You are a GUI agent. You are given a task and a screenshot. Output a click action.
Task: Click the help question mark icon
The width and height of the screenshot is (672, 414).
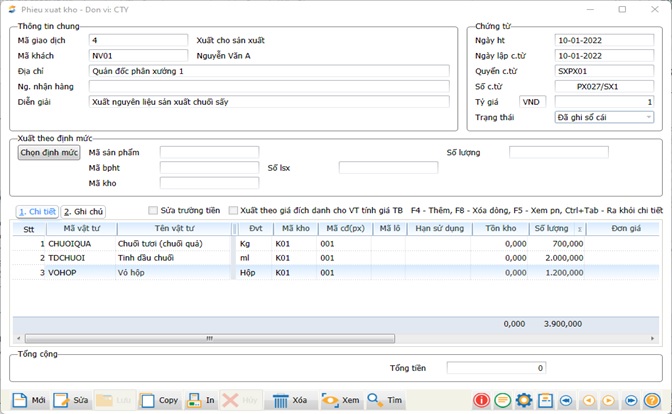(x=652, y=400)
